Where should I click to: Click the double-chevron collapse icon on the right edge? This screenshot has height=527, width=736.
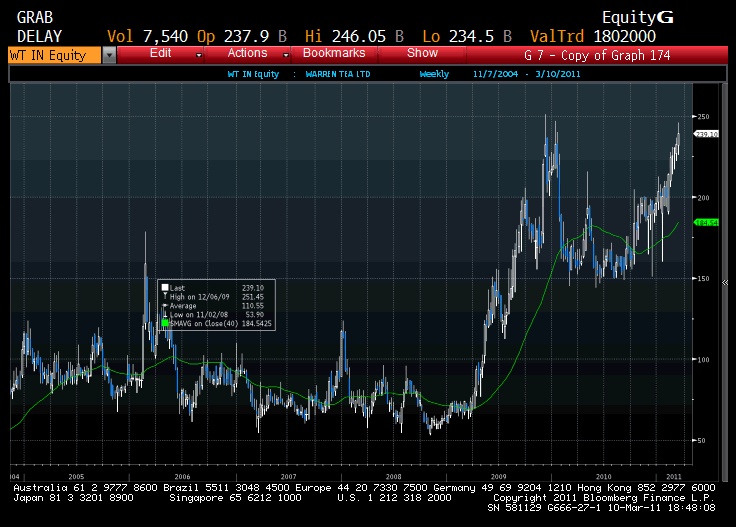725,283
